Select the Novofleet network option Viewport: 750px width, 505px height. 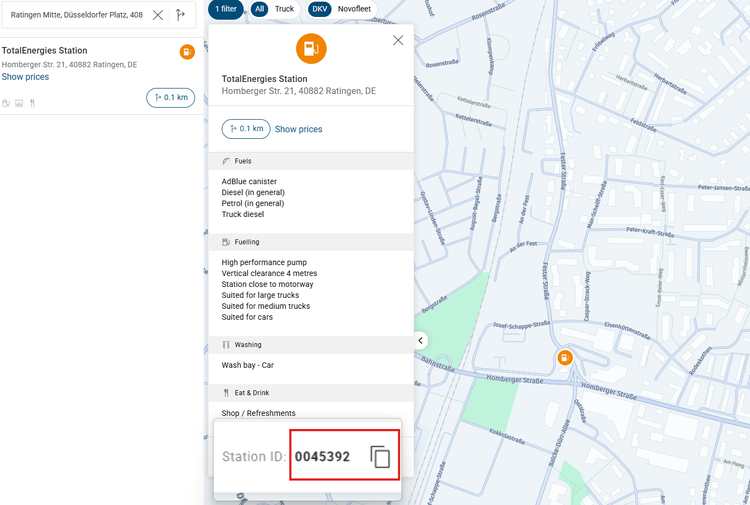point(354,9)
